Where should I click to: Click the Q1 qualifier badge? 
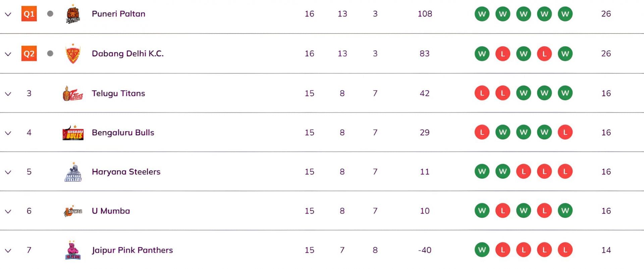(29, 14)
